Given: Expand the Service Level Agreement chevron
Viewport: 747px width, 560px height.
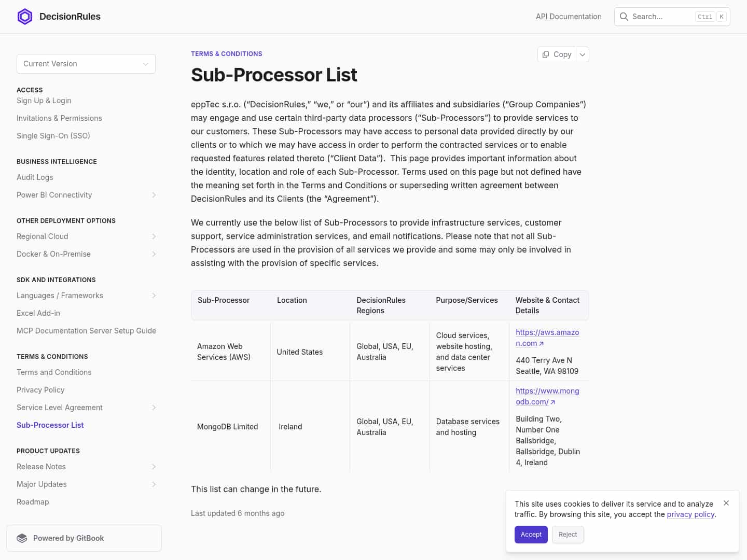Looking at the screenshot, I should pyautogui.click(x=154, y=408).
